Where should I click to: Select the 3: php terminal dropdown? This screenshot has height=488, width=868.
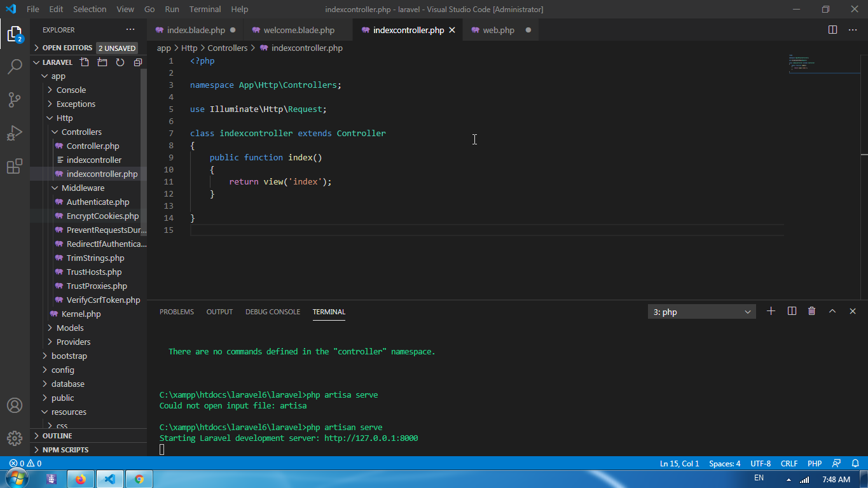click(702, 312)
